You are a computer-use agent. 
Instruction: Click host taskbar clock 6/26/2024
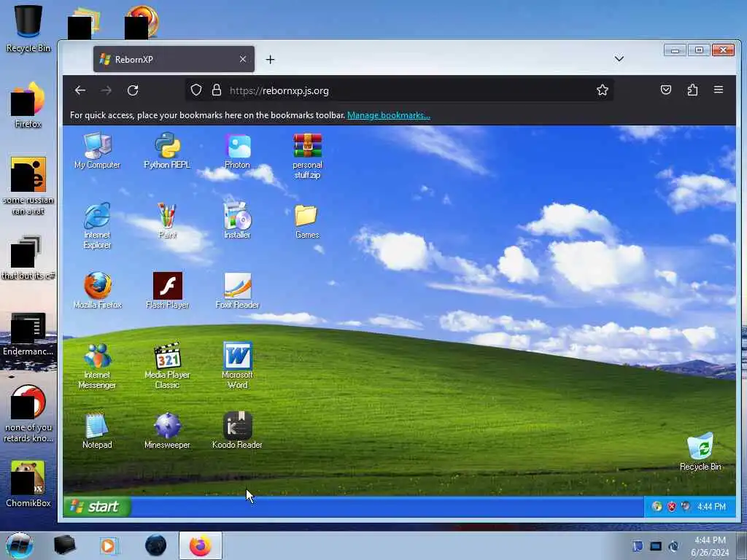point(710,546)
